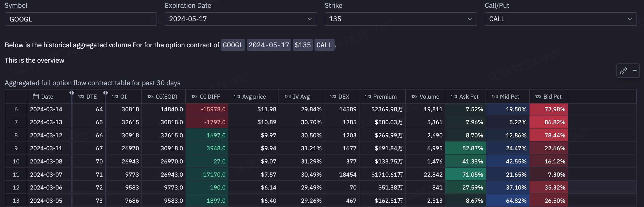The height and width of the screenshot is (207, 644).
Task: Click Avg price cell $11.98
Action: pyautogui.click(x=254, y=109)
